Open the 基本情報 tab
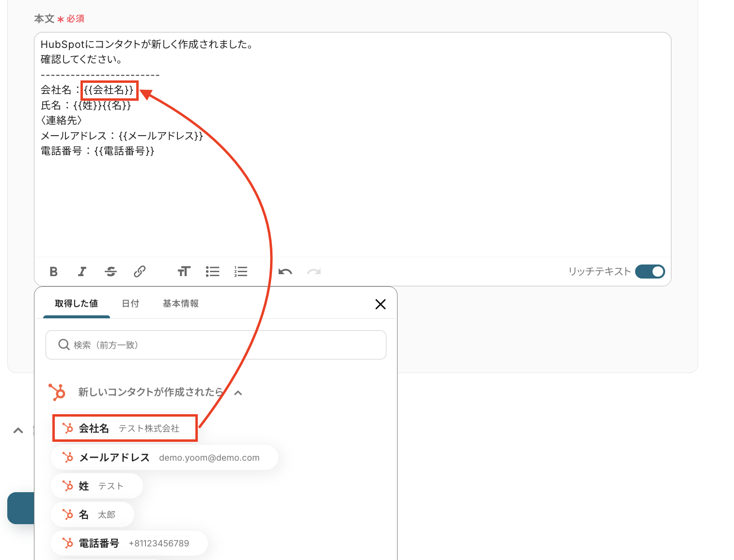Image resolution: width=734 pixels, height=560 pixels. (181, 304)
